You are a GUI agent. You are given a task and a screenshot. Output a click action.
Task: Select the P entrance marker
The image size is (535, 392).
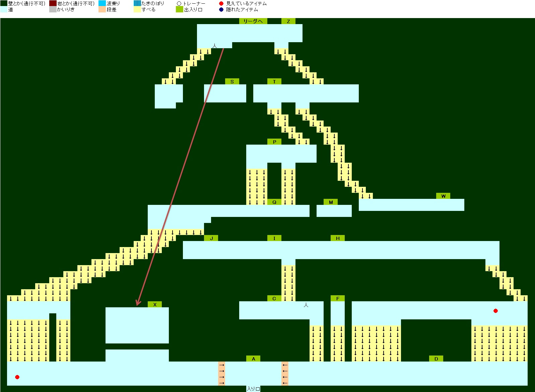point(274,142)
